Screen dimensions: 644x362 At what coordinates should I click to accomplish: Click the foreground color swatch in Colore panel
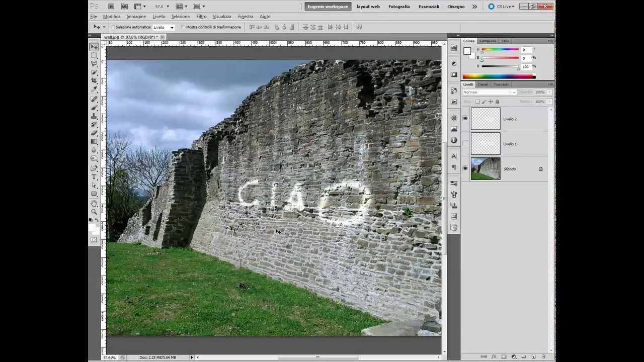467,51
